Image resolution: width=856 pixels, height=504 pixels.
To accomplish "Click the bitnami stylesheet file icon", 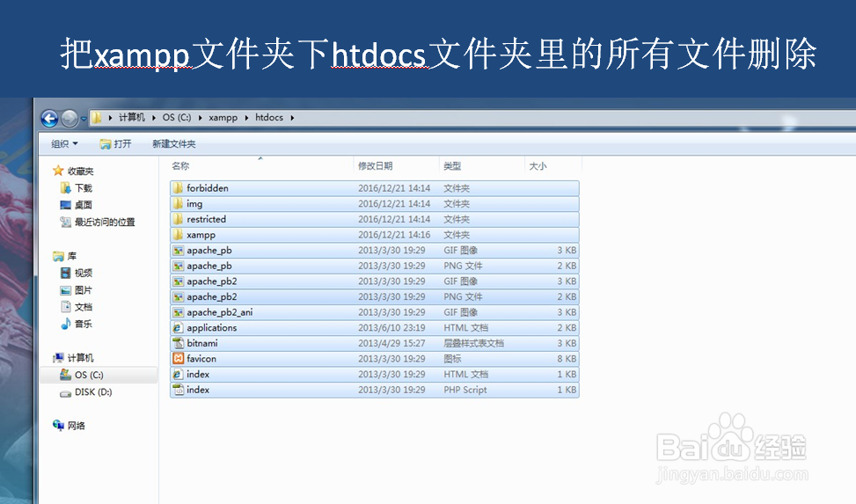I will pos(178,343).
